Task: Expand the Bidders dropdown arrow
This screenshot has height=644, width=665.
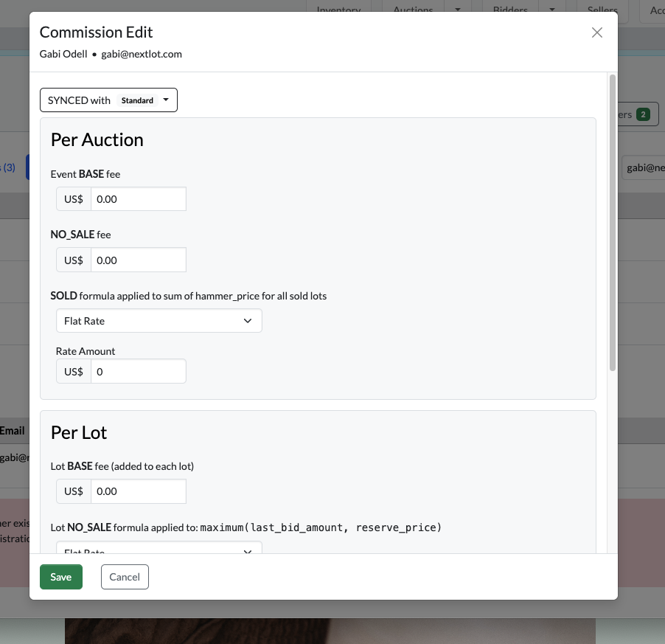Action: pyautogui.click(x=551, y=7)
